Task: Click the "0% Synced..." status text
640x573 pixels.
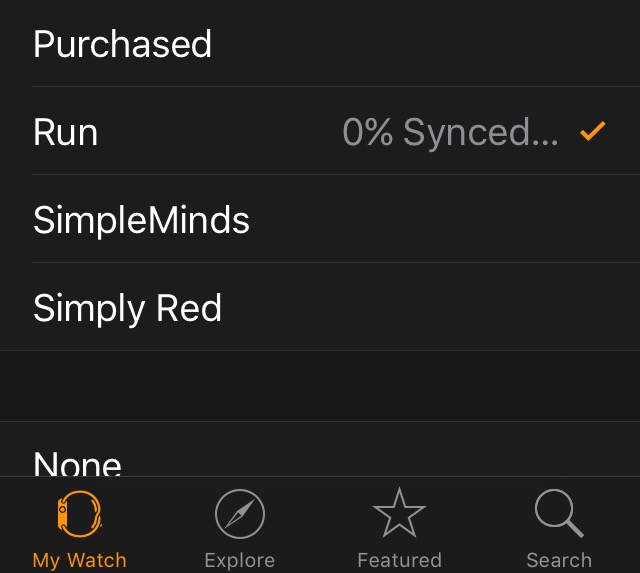Action: point(450,132)
